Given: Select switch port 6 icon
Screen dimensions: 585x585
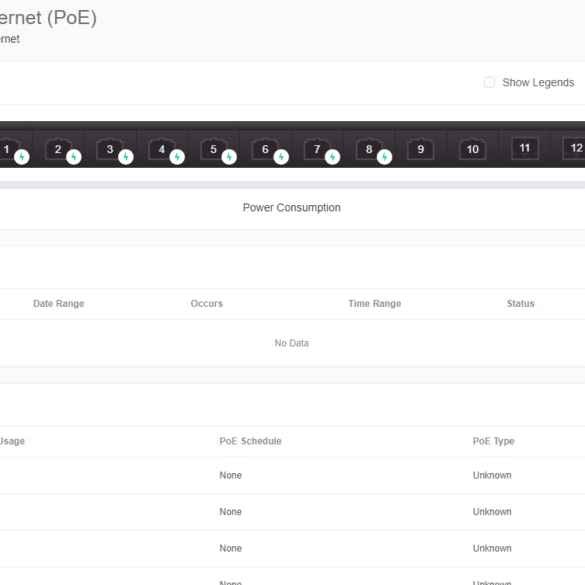Looking at the screenshot, I should pyautogui.click(x=265, y=149).
